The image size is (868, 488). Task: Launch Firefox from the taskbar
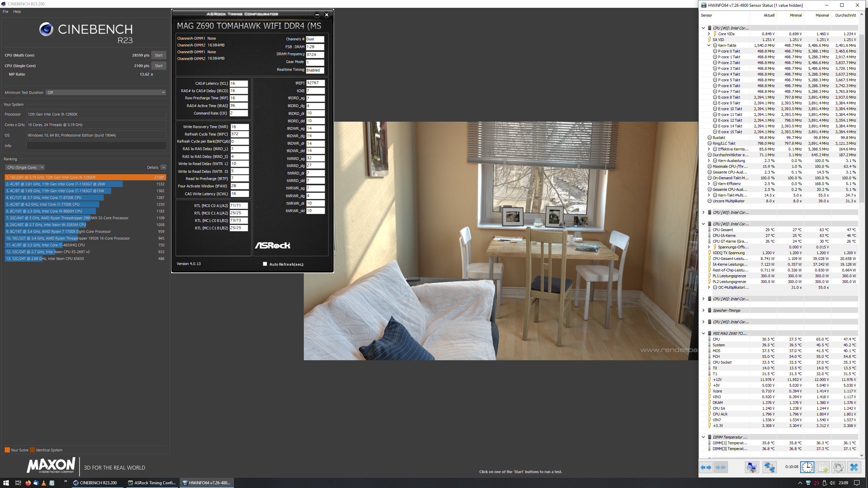point(28,483)
